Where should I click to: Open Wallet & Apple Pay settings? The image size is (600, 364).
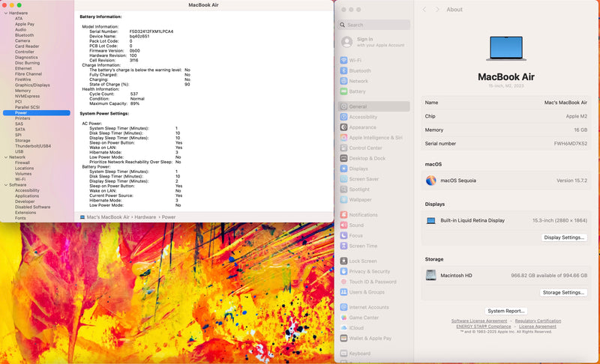pos(370,338)
